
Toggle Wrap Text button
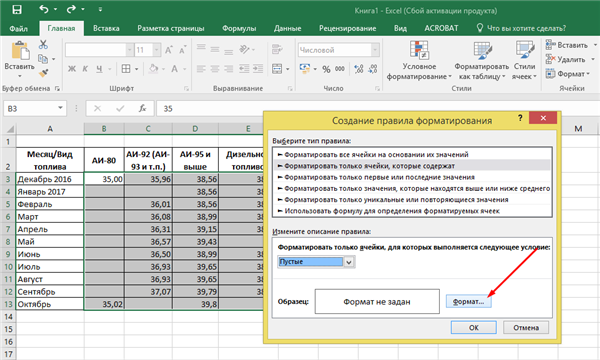(x=277, y=49)
